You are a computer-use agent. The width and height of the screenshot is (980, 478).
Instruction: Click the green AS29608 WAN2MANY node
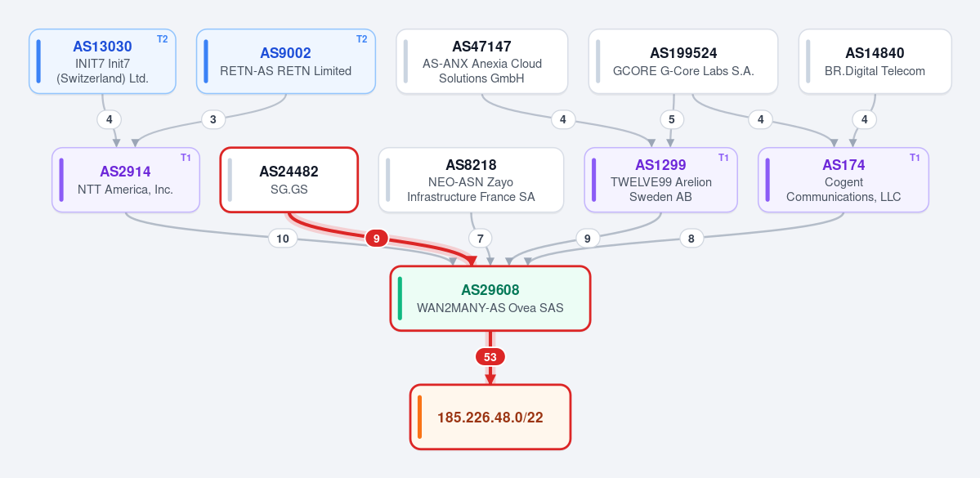tap(490, 298)
